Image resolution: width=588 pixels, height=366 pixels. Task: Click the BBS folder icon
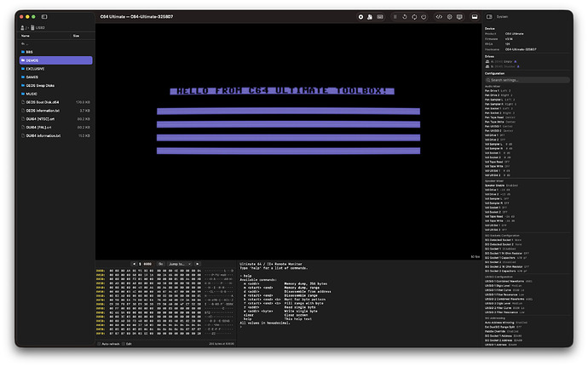23,52
